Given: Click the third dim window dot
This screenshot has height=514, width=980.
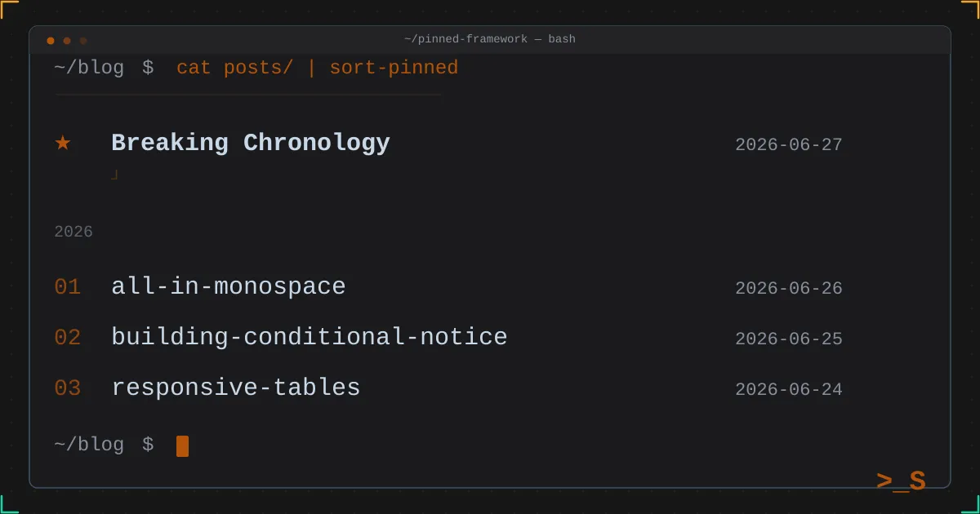Looking at the screenshot, I should (83, 41).
